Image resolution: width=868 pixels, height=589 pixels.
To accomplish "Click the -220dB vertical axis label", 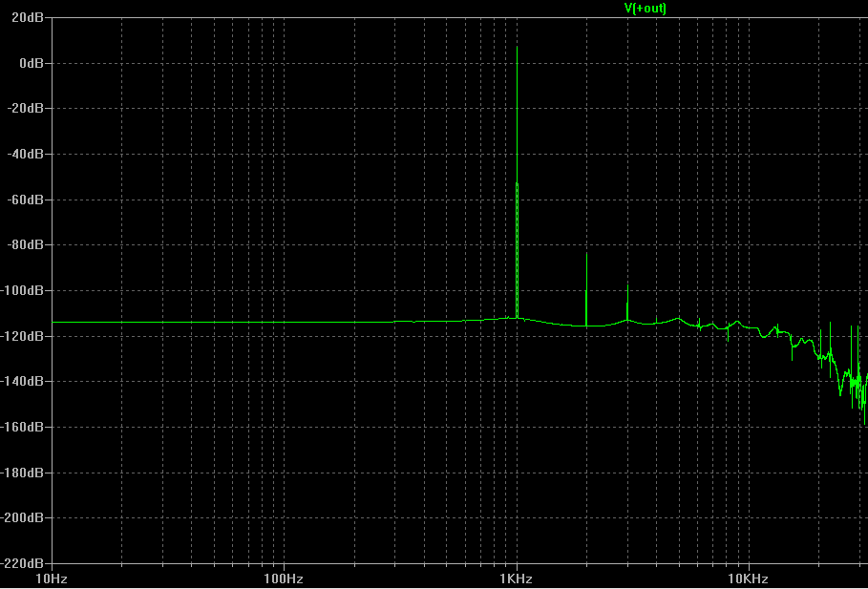I will tap(22, 563).
